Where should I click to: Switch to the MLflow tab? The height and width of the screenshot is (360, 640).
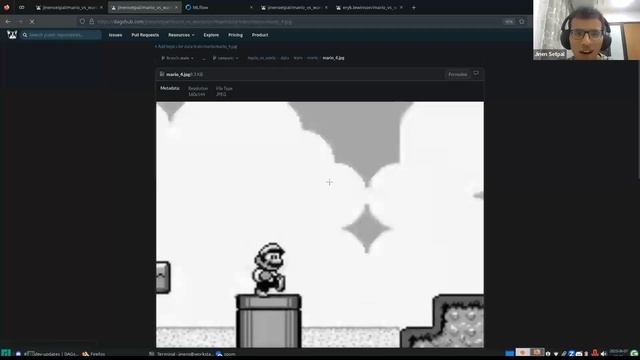[x=219, y=7]
